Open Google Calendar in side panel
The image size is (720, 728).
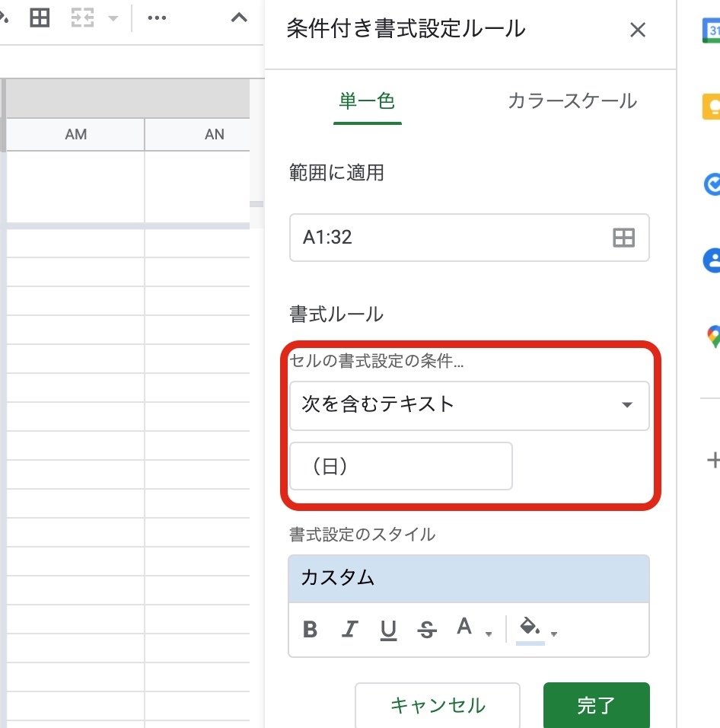point(712,30)
